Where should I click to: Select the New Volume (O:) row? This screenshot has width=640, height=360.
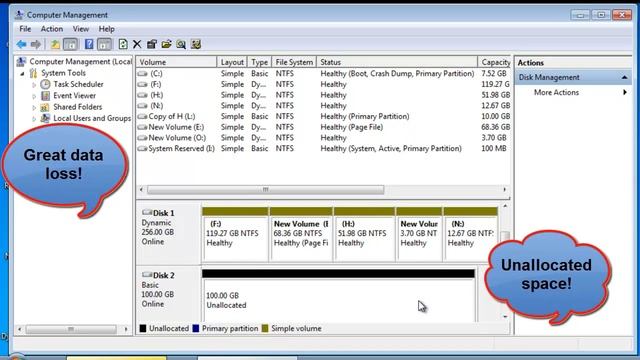tap(324, 138)
